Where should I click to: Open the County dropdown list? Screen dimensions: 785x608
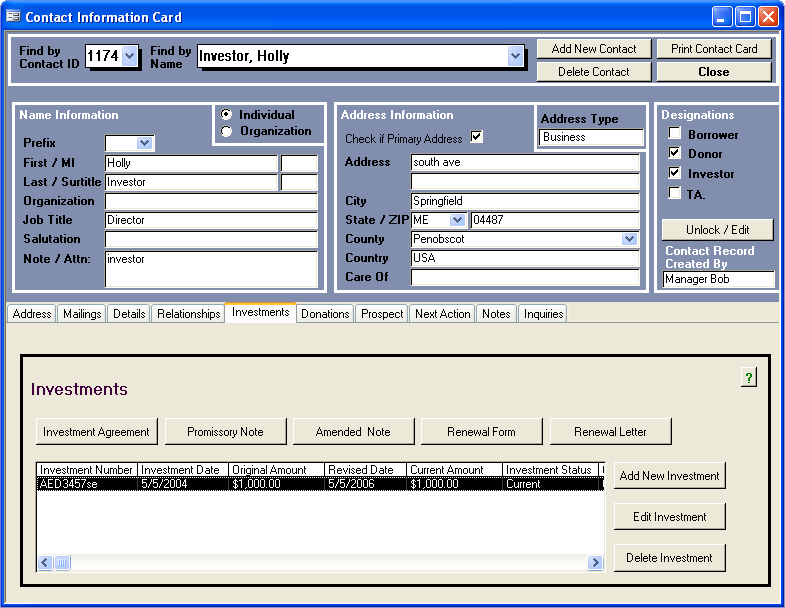(629, 239)
